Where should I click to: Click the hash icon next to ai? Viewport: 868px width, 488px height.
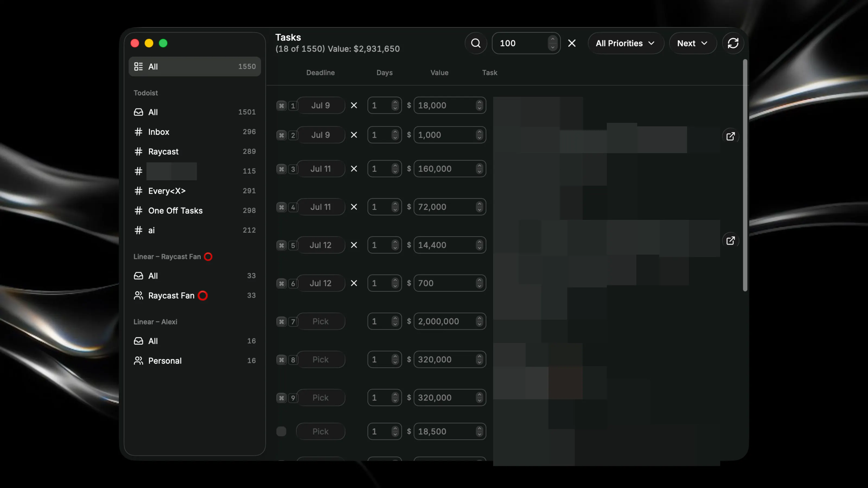click(139, 230)
